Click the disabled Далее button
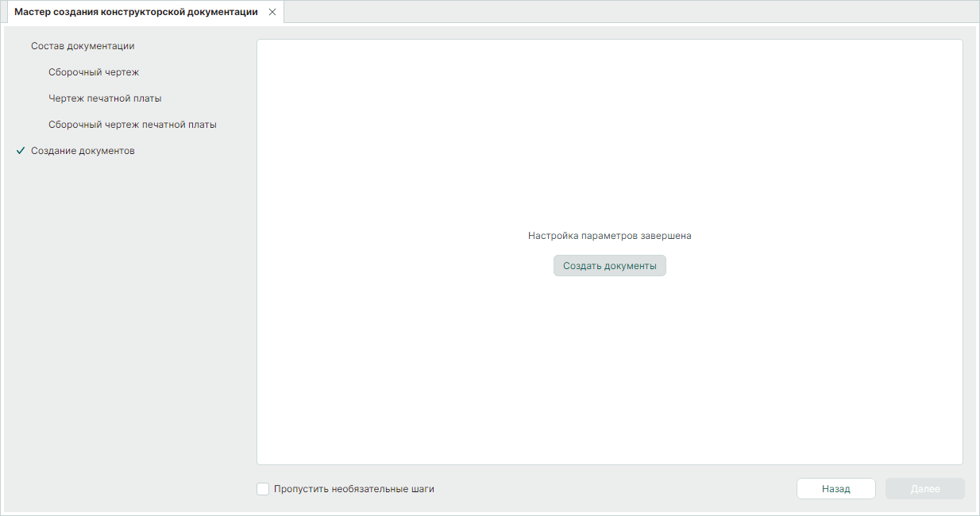The image size is (980, 516). coord(925,489)
